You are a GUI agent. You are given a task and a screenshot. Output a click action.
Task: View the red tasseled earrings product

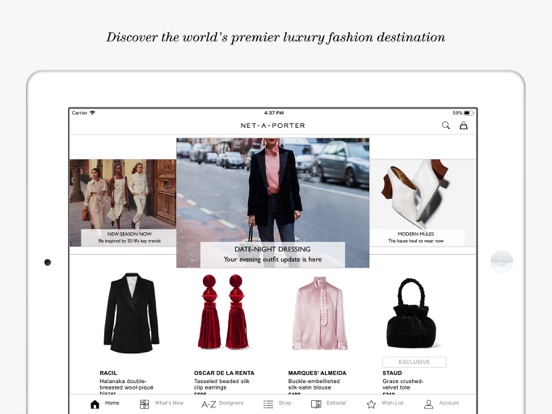(x=224, y=312)
